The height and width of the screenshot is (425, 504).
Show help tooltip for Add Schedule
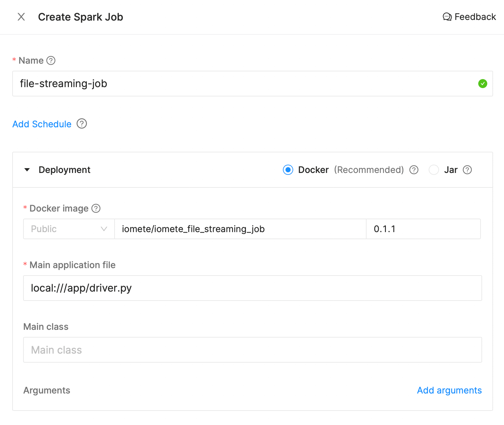coord(82,124)
